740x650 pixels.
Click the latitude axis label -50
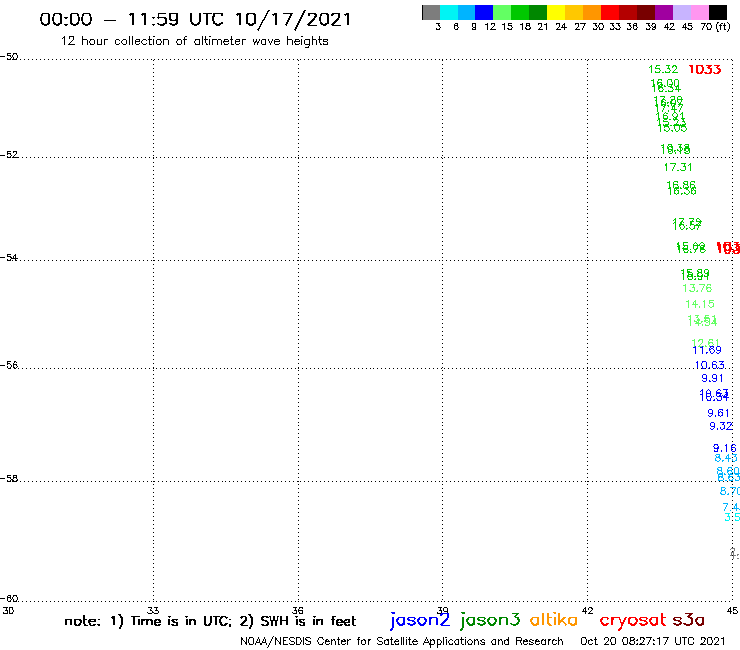tap(9, 57)
